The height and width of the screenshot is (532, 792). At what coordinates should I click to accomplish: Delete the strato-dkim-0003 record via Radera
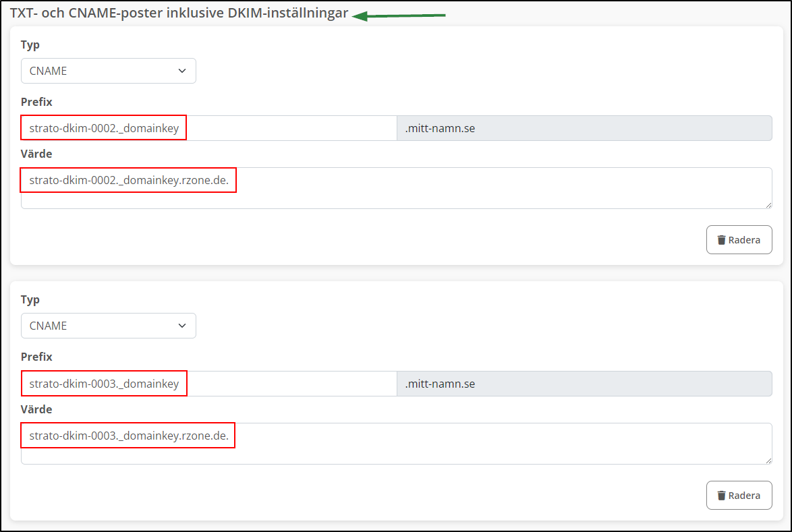(x=739, y=495)
